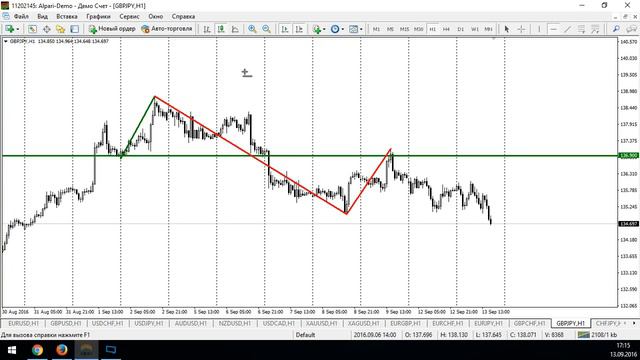Switch to candlestick chart display

pos(221,29)
